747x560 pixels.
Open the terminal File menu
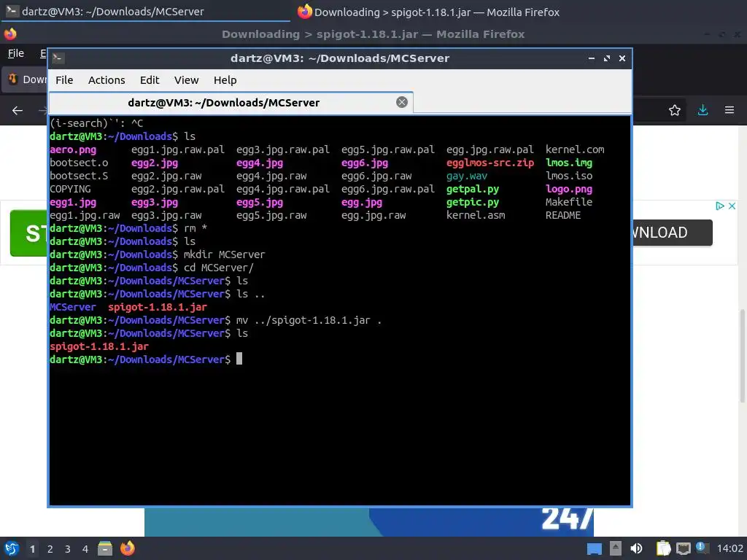[x=64, y=80]
